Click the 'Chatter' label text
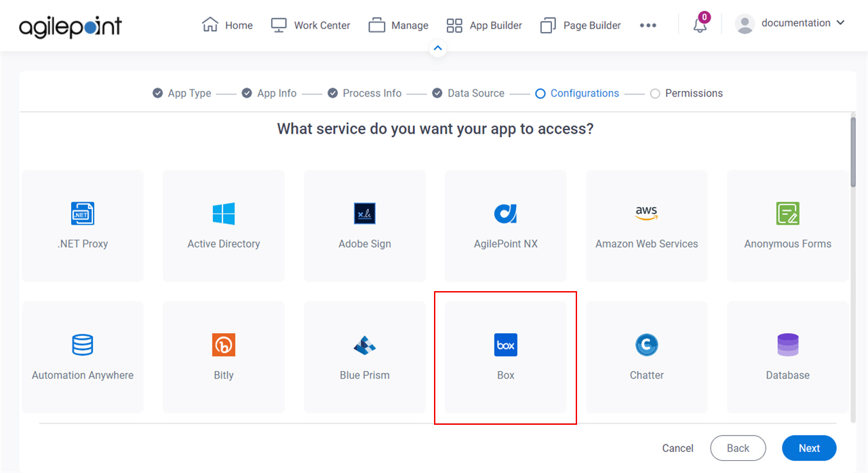The width and height of the screenshot is (868, 473). click(647, 375)
